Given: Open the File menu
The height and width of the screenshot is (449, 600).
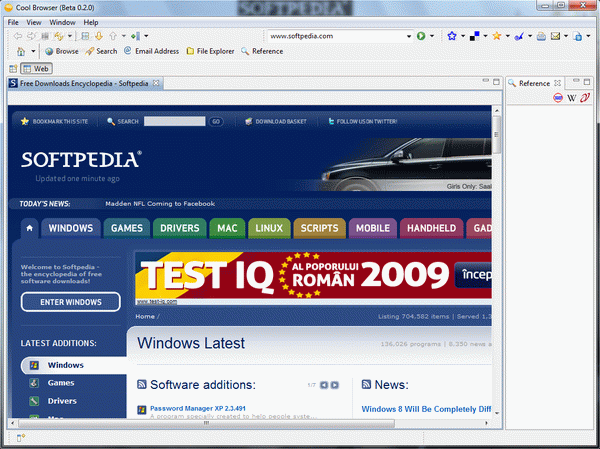Looking at the screenshot, I should [13, 22].
